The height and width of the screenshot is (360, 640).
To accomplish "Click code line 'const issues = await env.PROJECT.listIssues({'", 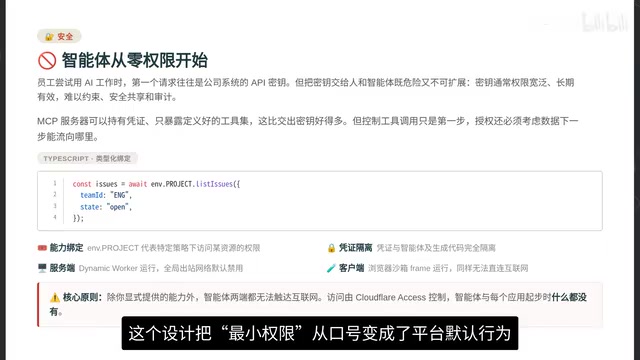I will 156,184.
